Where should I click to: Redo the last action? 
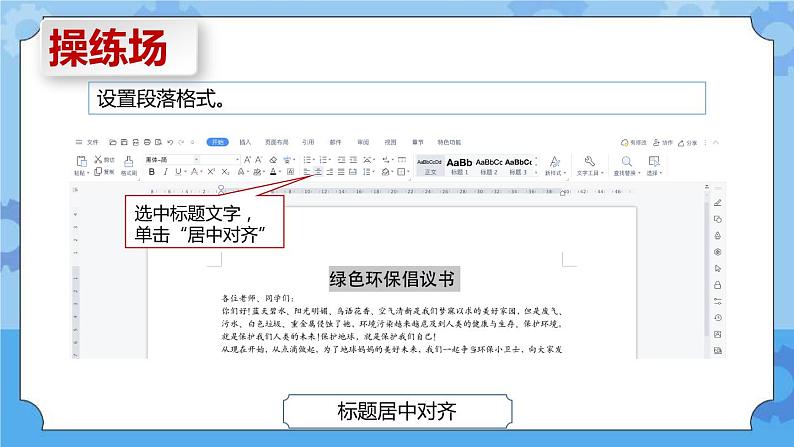tap(181, 142)
